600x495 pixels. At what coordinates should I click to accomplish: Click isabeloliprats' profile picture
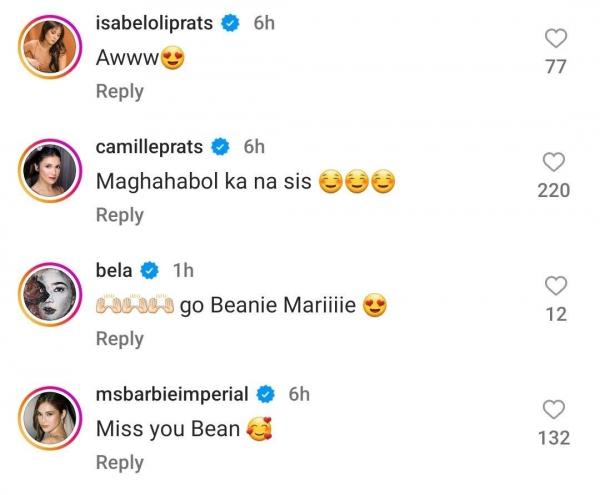tap(47, 49)
